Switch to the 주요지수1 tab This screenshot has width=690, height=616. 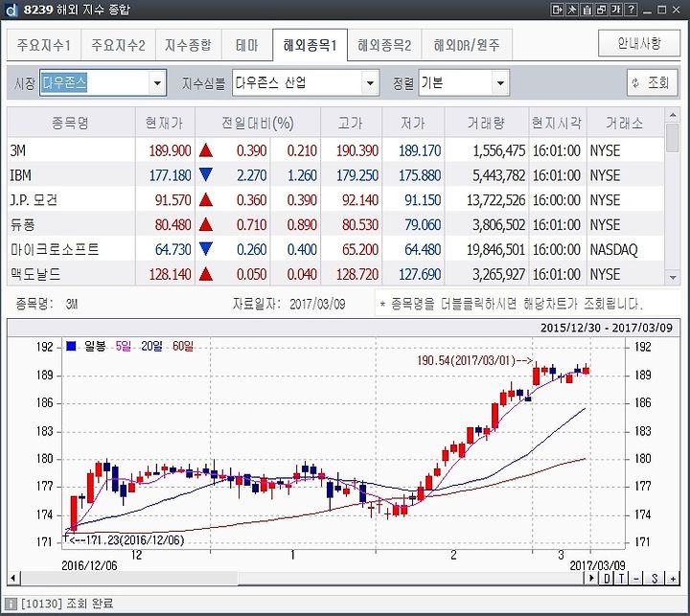click(x=43, y=45)
